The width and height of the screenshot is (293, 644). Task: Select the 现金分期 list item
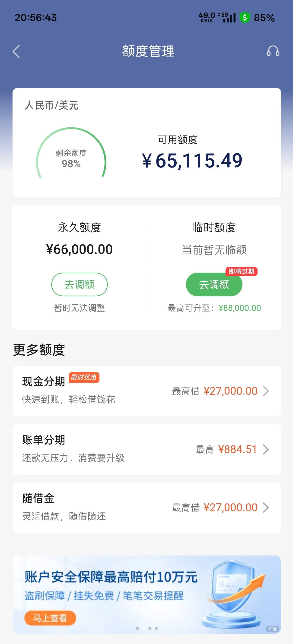[x=147, y=391]
